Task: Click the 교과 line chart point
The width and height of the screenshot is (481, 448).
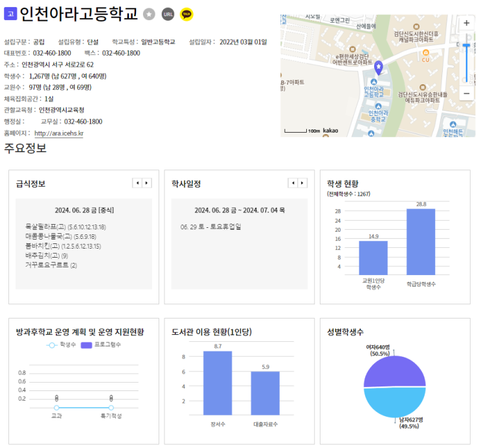Action: (x=56, y=408)
